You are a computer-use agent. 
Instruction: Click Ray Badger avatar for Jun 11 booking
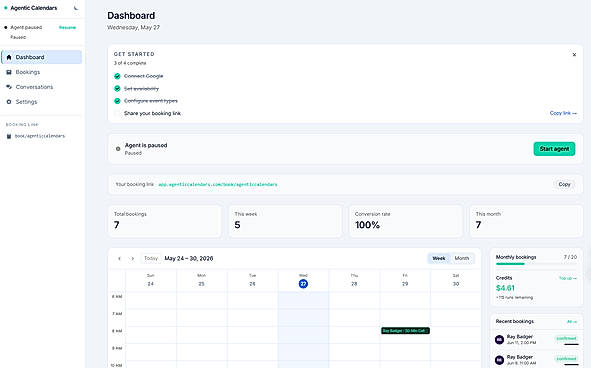pos(499,340)
